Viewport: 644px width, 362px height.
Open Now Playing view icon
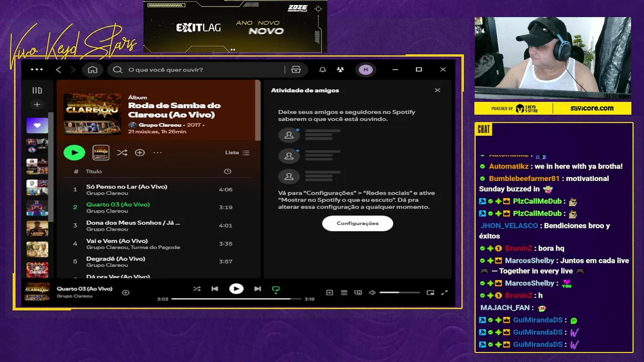point(330,293)
